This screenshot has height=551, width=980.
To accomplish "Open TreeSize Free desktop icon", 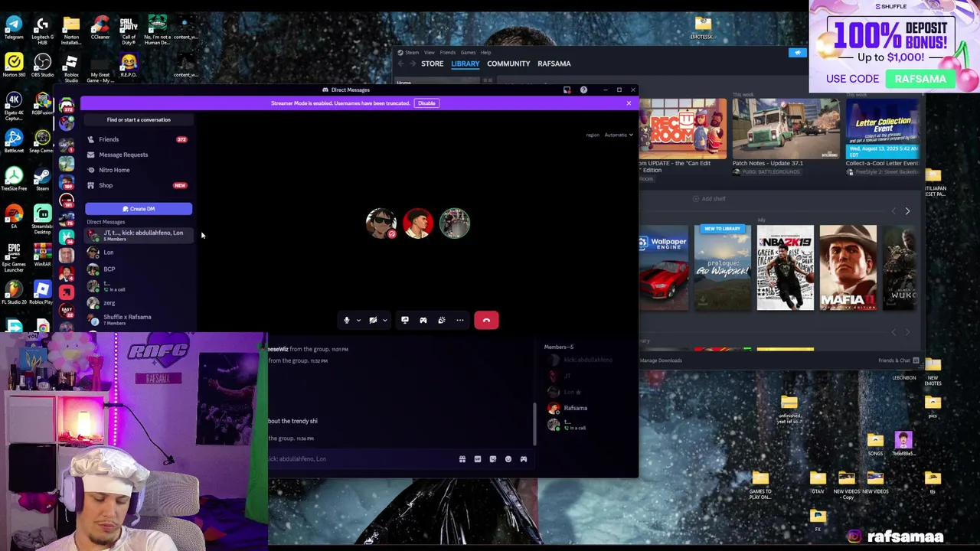I will point(14,178).
